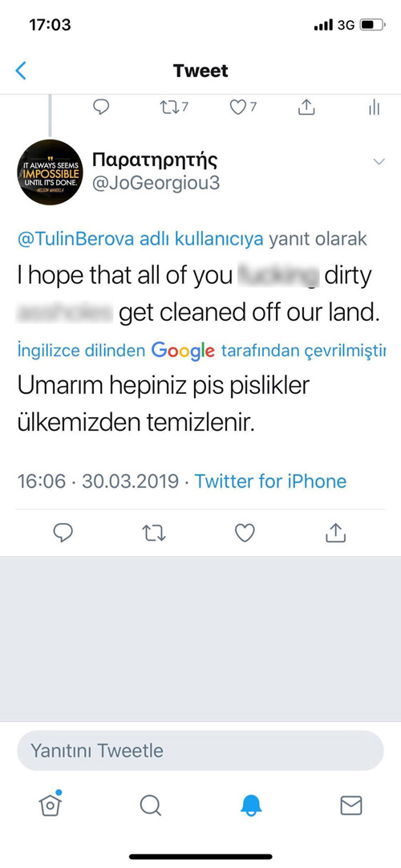The height and width of the screenshot is (868, 401).
Task: Reply to the Παρατηρητής tweet
Action: [x=63, y=533]
